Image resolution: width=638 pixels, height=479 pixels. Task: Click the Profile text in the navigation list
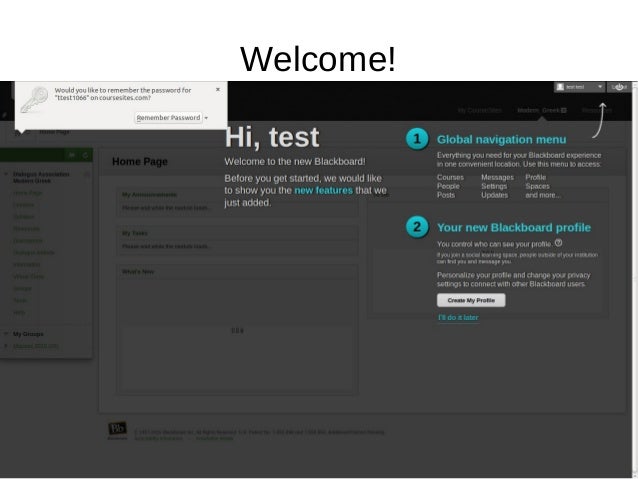point(535,177)
